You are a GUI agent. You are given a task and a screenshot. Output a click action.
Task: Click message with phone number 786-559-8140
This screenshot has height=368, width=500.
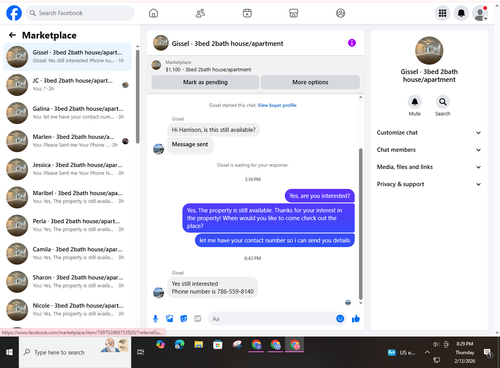212,287
